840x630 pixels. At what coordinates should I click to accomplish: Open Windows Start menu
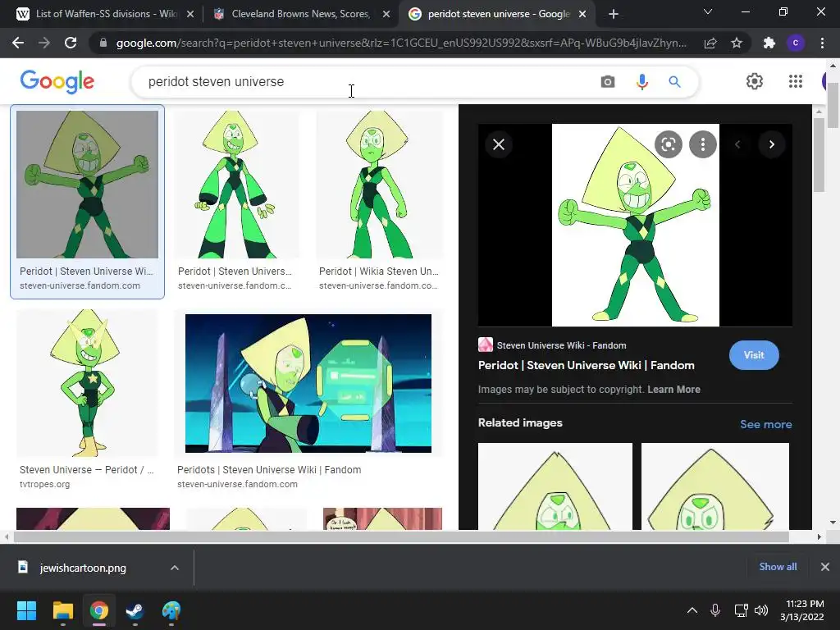point(26,610)
